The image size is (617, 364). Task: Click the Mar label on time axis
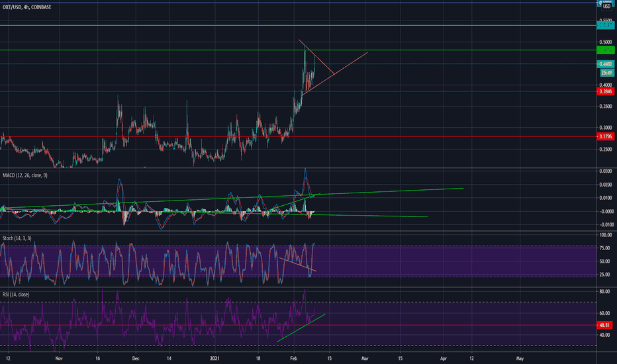365,359
